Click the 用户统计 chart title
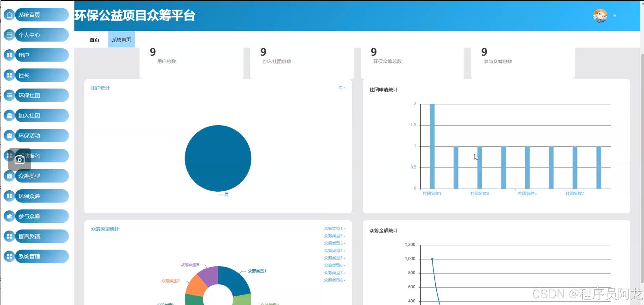The image size is (644, 305). click(100, 88)
